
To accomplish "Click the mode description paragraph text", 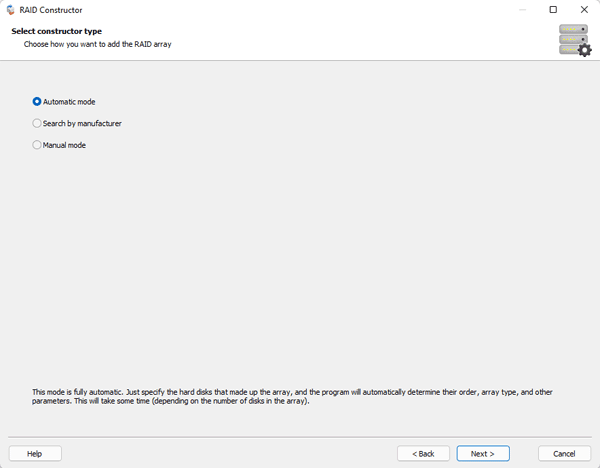I will point(292,396).
